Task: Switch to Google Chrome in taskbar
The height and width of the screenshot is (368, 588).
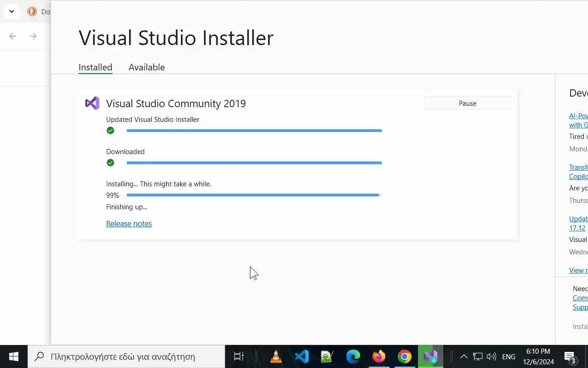Action: (405, 356)
